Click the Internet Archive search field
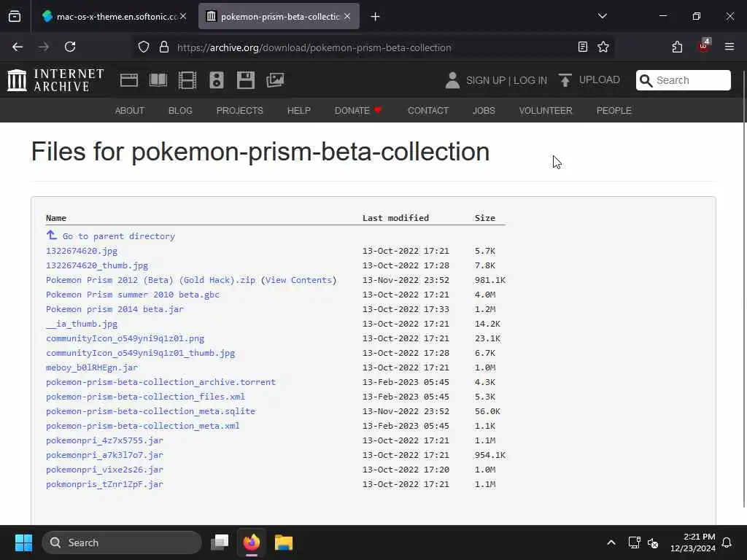The width and height of the screenshot is (747, 560). coord(683,80)
